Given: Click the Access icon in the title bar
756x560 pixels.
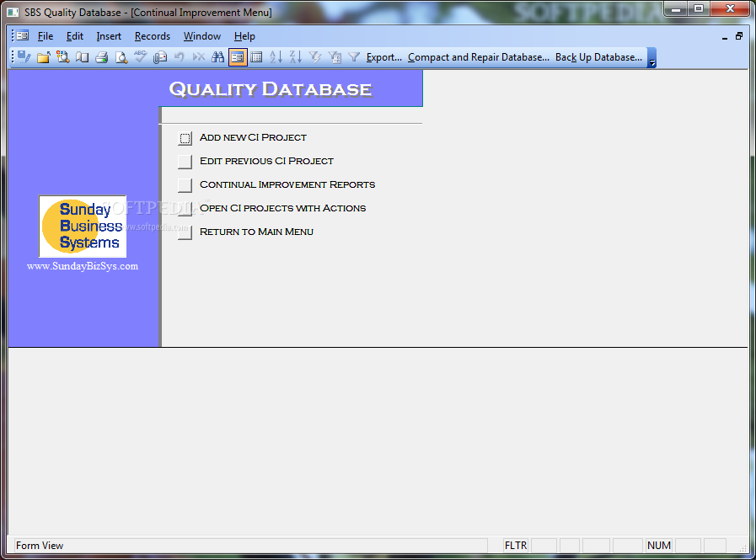Looking at the screenshot, I should click(x=13, y=12).
